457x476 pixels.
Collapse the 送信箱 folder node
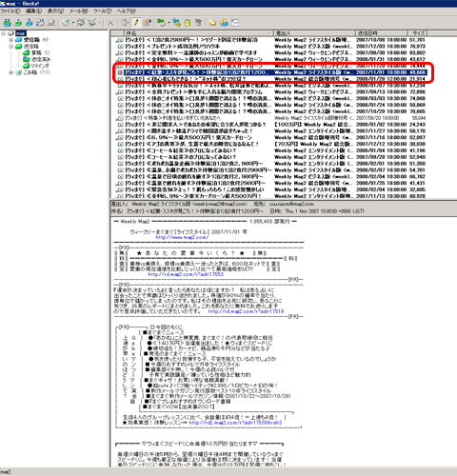(10, 47)
